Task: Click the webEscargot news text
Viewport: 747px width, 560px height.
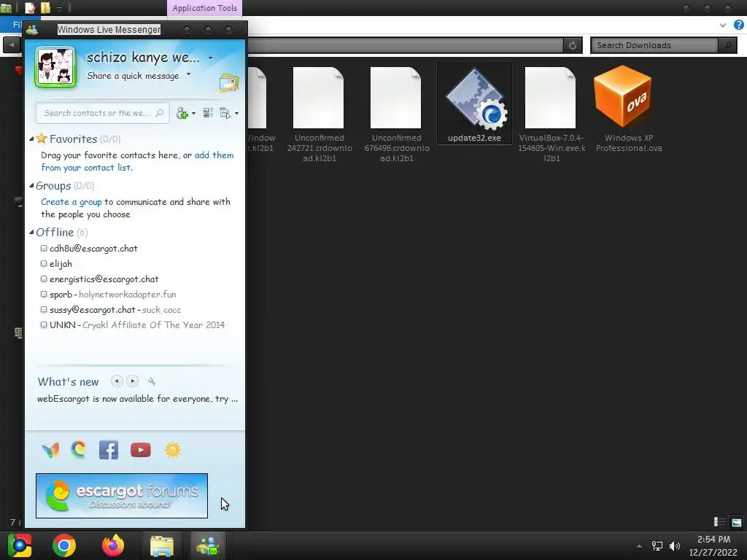Action: (x=137, y=399)
